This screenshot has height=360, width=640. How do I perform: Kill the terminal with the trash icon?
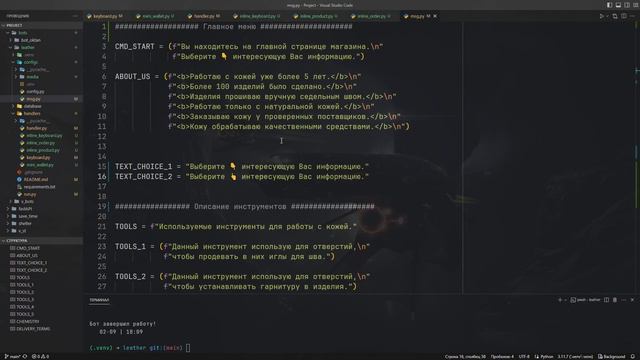[x=615, y=300]
